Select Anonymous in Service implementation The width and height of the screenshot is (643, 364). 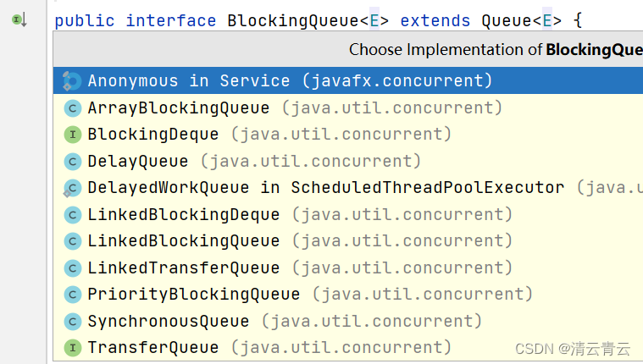pos(347,80)
